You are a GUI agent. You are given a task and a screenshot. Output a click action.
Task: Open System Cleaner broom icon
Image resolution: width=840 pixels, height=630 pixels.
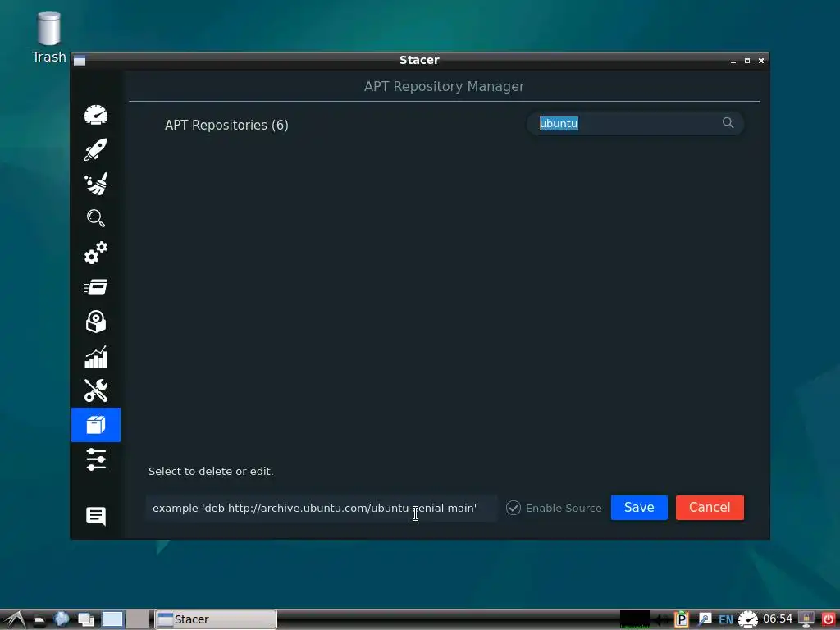tap(96, 184)
